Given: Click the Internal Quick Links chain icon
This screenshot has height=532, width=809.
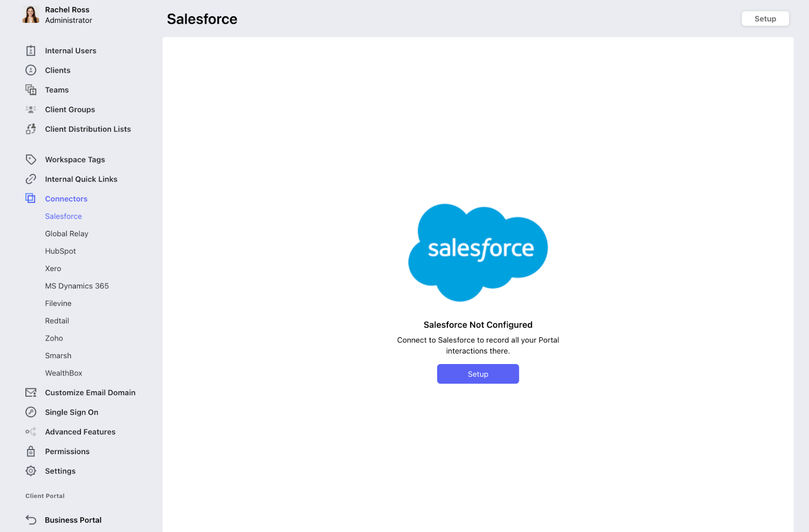Looking at the screenshot, I should [31, 179].
